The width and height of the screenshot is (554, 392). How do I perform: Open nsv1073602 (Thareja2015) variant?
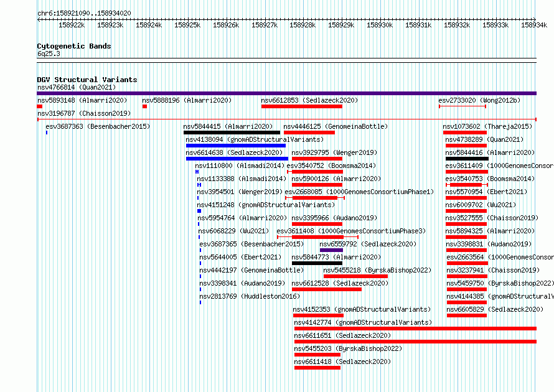point(487,126)
